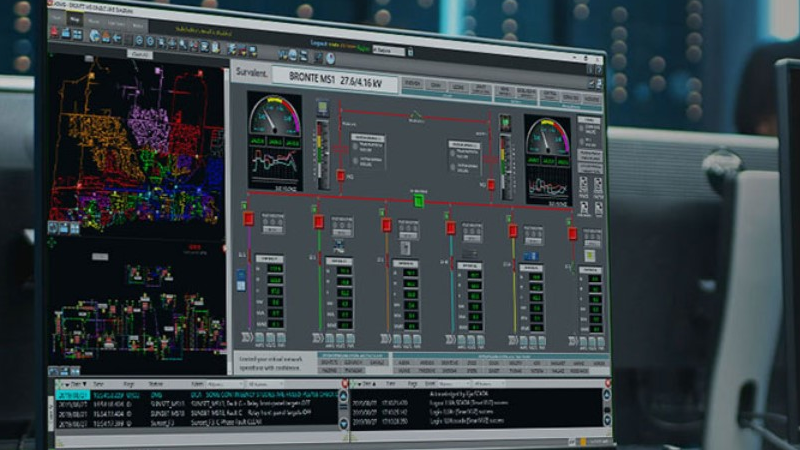
Task: Click the left transformer red breaker
Action: 340,176
